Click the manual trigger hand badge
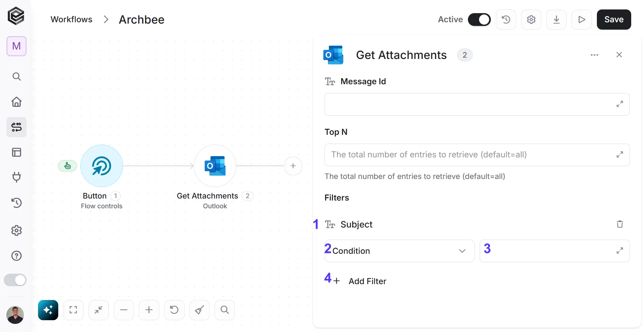 pyautogui.click(x=68, y=166)
